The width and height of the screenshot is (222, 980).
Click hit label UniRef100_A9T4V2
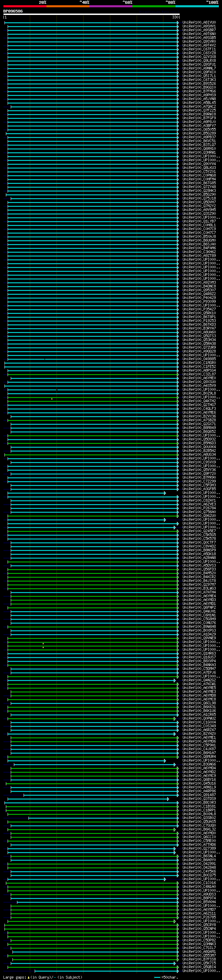pos(199,45)
